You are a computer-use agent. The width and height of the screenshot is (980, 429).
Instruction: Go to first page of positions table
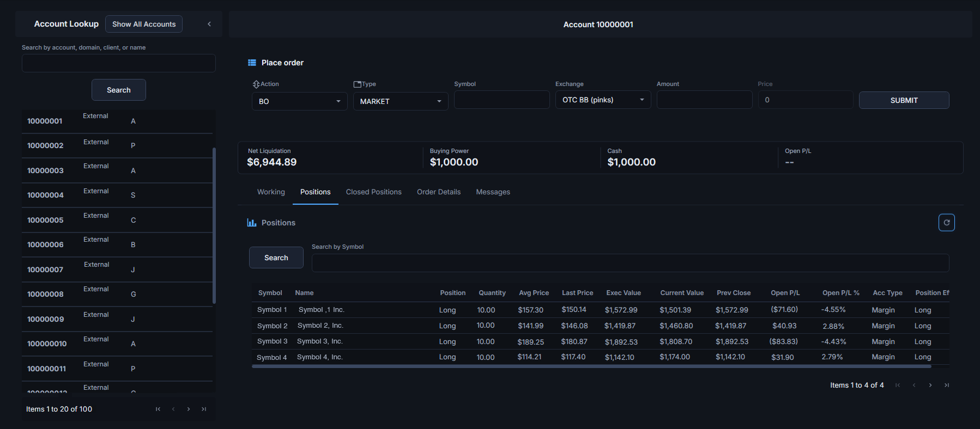[x=898, y=385]
